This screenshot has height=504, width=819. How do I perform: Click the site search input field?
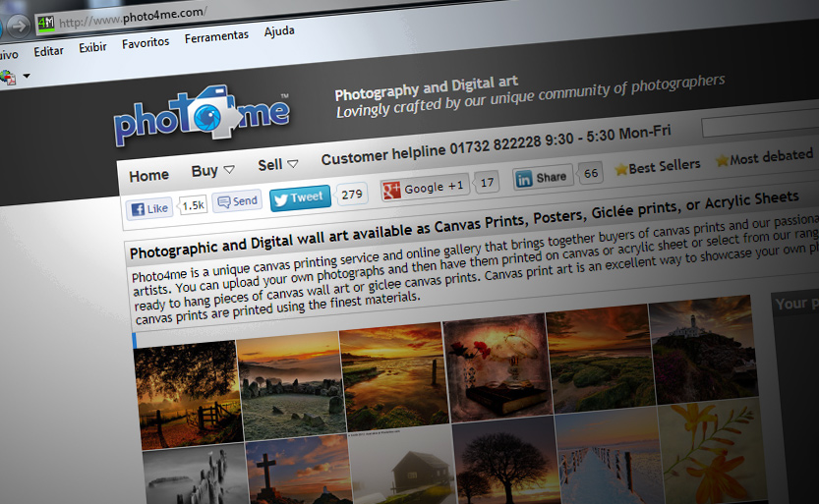click(760, 123)
